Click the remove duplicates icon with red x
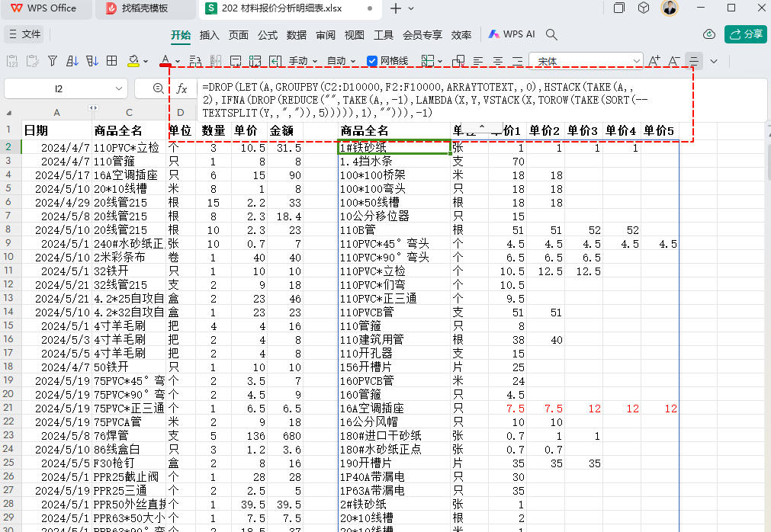 click(x=458, y=61)
